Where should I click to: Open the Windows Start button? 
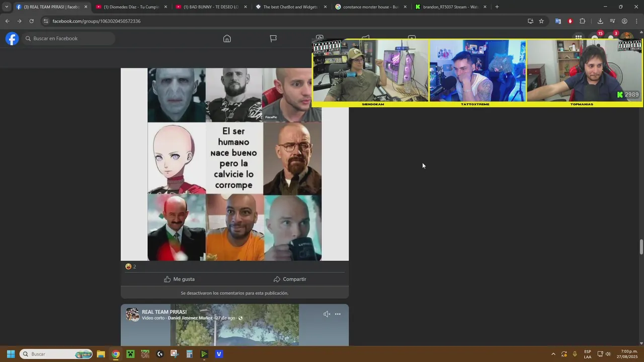point(11,354)
